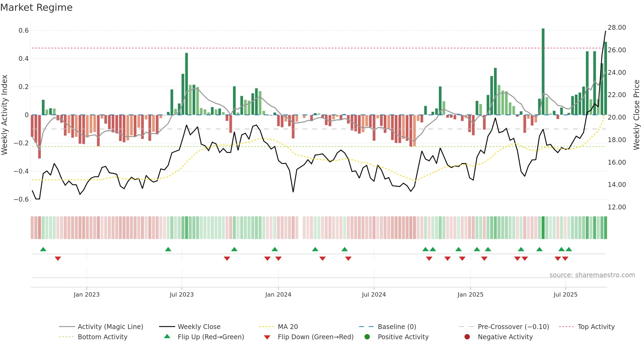Viewport: 644px width, 362px height.
Task: Click the −0.6 activity axis label
Action: coord(21,200)
